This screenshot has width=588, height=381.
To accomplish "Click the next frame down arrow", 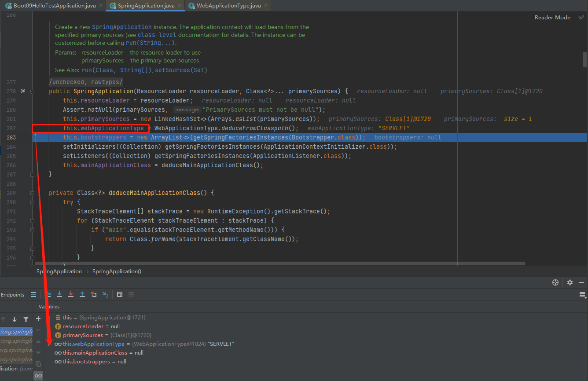I will click(x=15, y=319).
